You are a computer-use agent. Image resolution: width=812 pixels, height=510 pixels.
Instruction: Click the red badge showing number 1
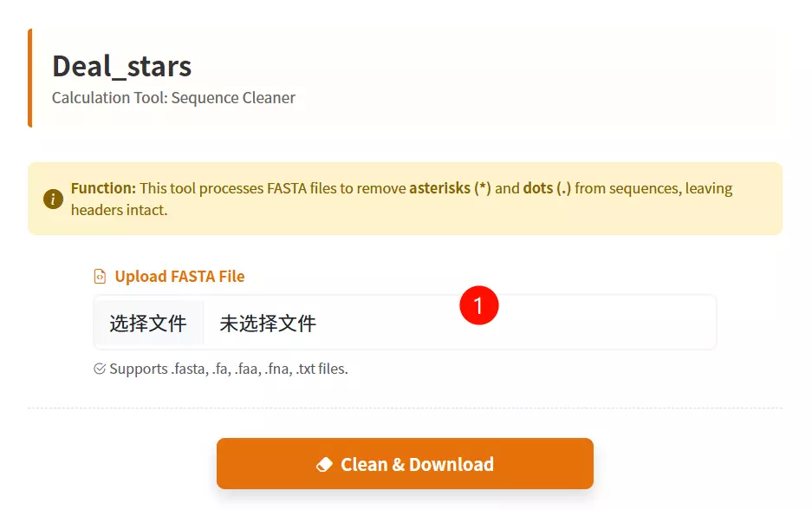pos(479,305)
